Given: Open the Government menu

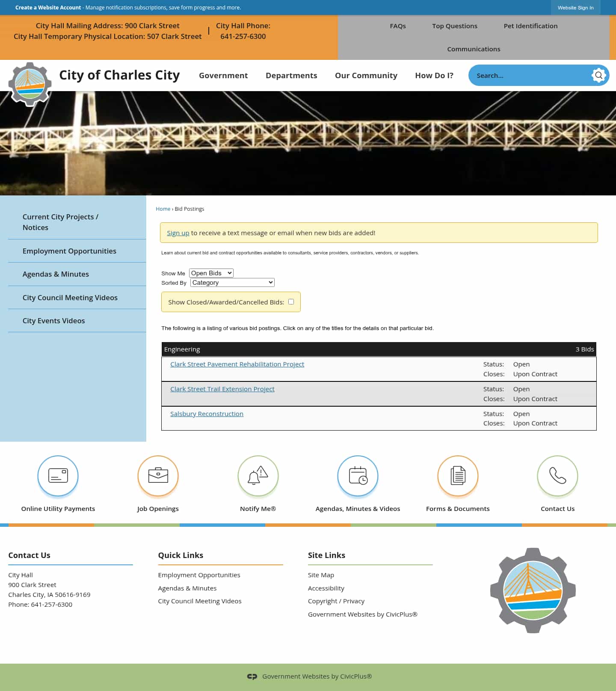Looking at the screenshot, I should coord(223,75).
